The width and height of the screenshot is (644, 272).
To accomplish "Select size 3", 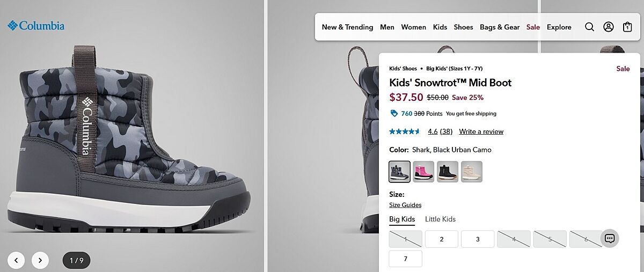I will coord(477,239).
